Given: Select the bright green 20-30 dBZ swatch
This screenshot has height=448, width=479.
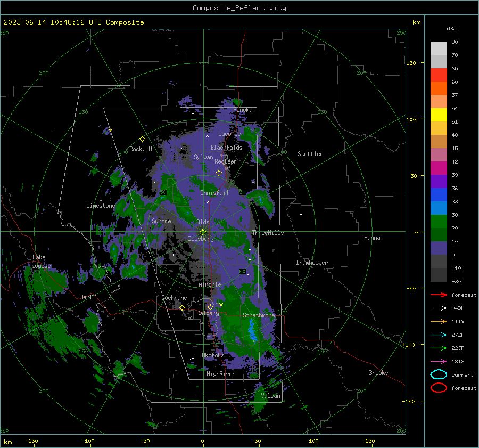Looking at the screenshot, I should click(439, 221).
